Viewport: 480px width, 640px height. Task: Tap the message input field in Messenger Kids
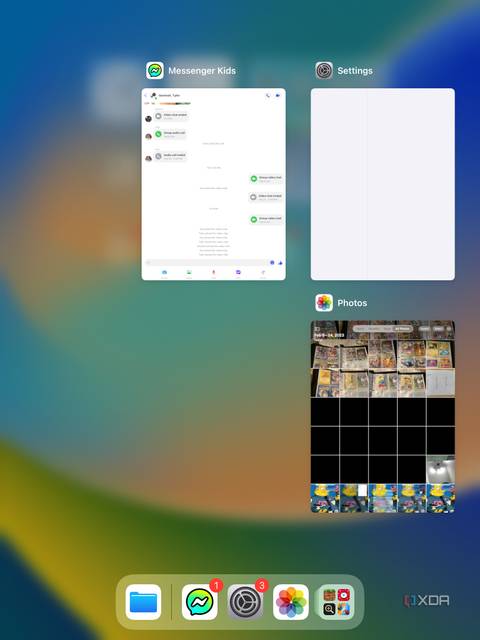click(207, 262)
